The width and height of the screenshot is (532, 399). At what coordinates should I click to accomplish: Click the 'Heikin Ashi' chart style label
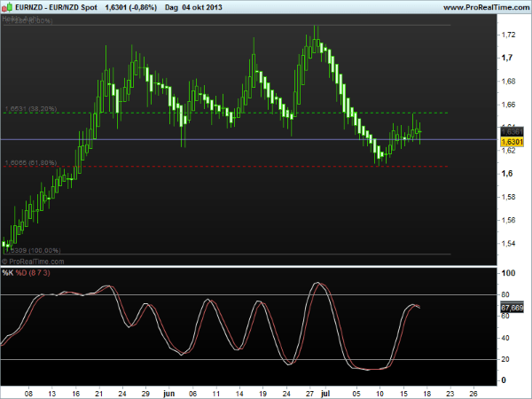coord(20,18)
